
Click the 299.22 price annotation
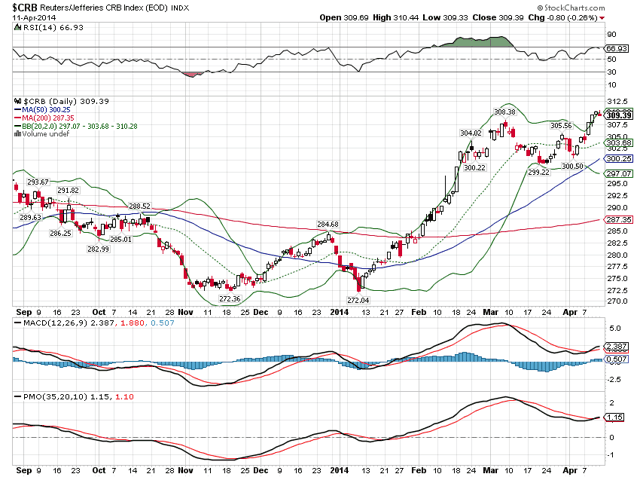click(539, 172)
